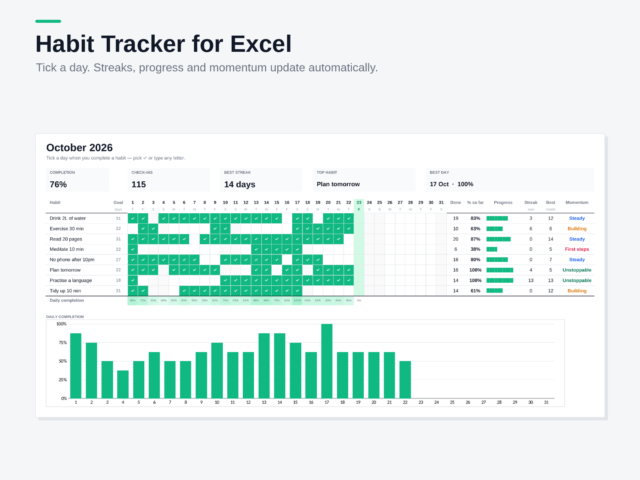Select the "October 2026" title
The height and width of the screenshot is (480, 640).
(x=79, y=147)
